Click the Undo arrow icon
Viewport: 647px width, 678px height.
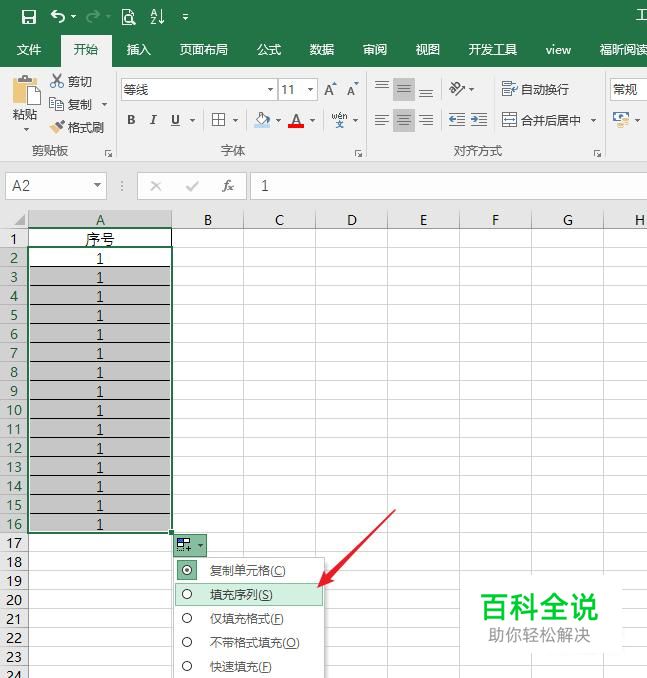pyautogui.click(x=58, y=17)
